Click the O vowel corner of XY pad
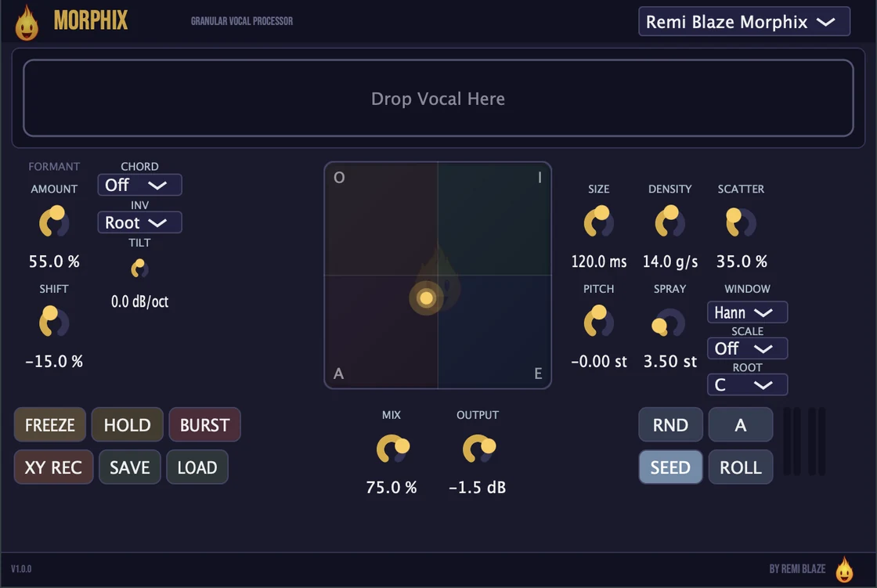Image resolution: width=877 pixels, height=588 pixels. 339,178
